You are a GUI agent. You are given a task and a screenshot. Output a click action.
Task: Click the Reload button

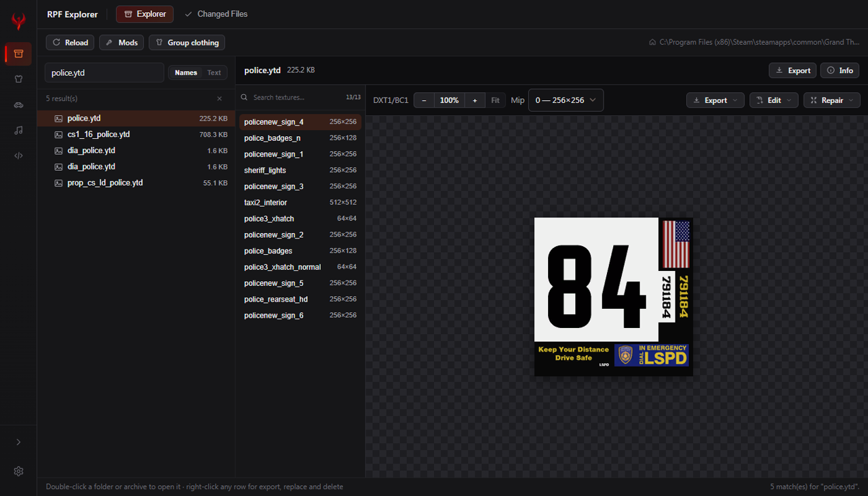coord(70,43)
